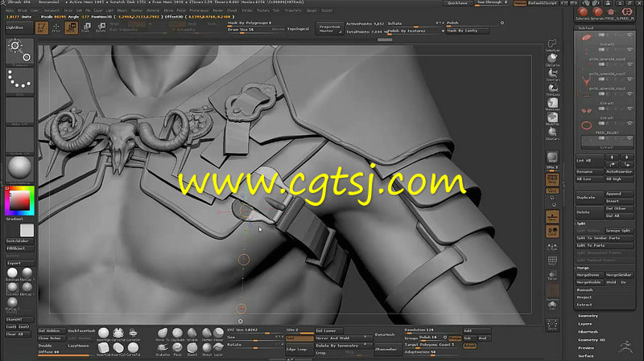Adjust the Resolution slider for Dynamesh
The height and width of the screenshot is (361, 644).
tap(432, 330)
